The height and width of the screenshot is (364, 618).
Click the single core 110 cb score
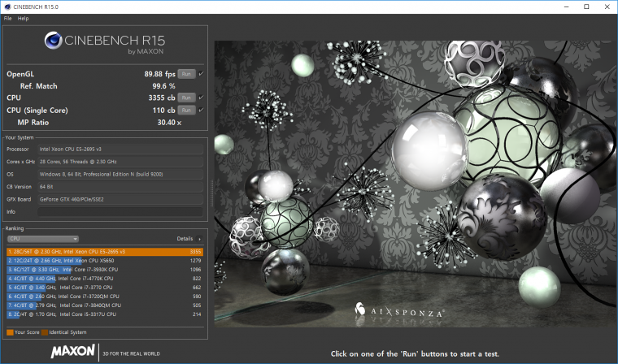(164, 110)
